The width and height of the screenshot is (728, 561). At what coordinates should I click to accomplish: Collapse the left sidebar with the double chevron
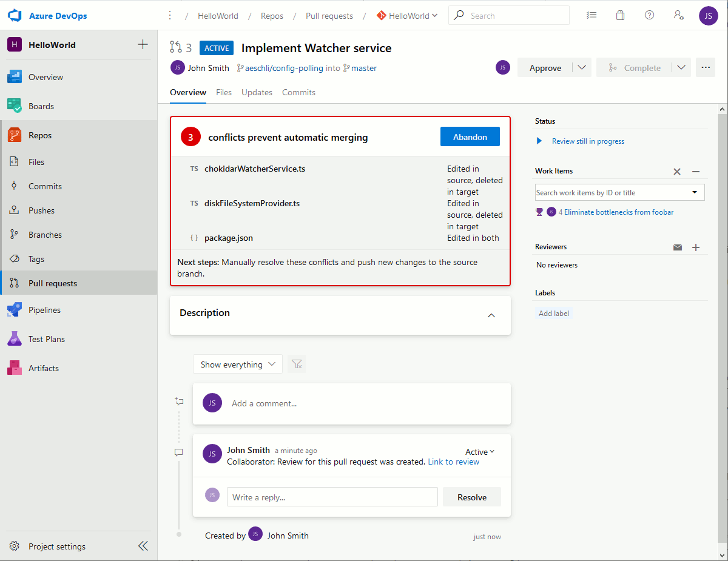pos(143,545)
